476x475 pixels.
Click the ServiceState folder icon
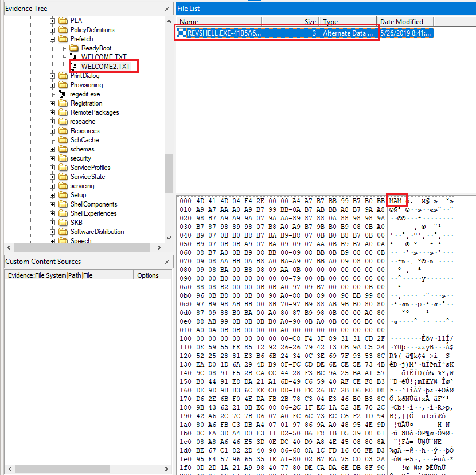(63, 177)
